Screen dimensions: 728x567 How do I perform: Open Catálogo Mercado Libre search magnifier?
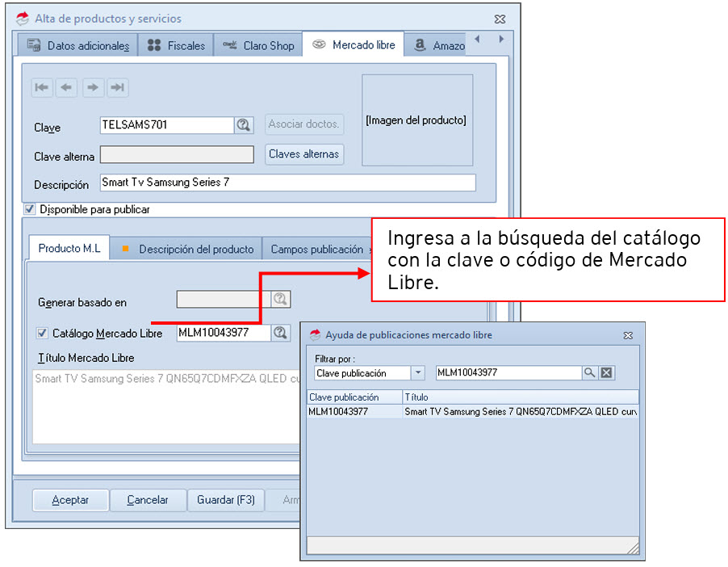(280, 333)
